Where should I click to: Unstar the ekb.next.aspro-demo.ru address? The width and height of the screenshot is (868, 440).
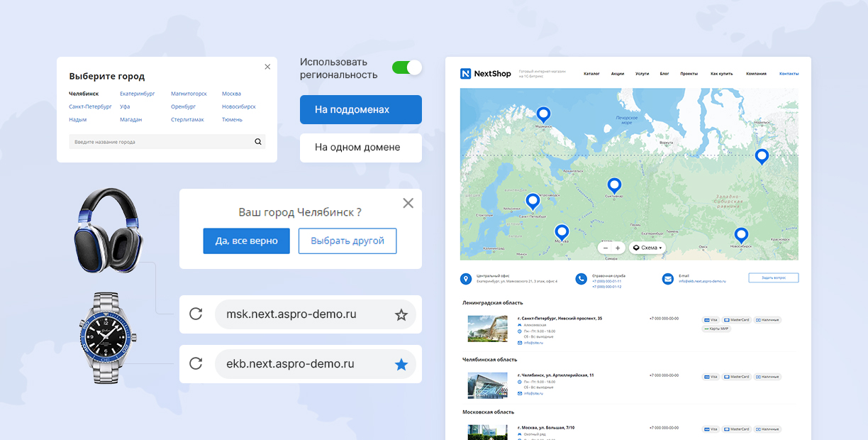[x=401, y=363]
